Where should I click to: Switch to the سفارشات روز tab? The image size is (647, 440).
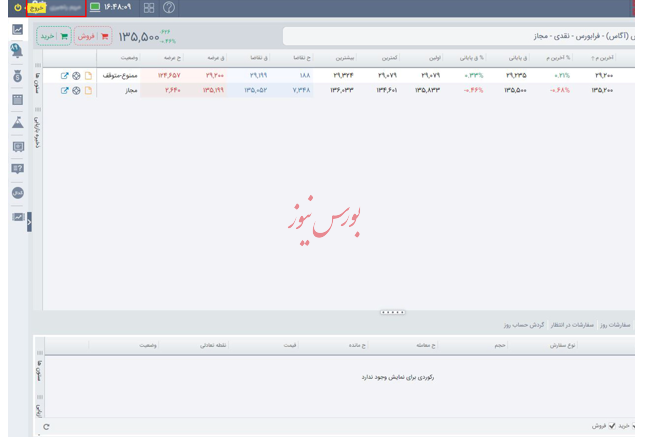point(615,325)
